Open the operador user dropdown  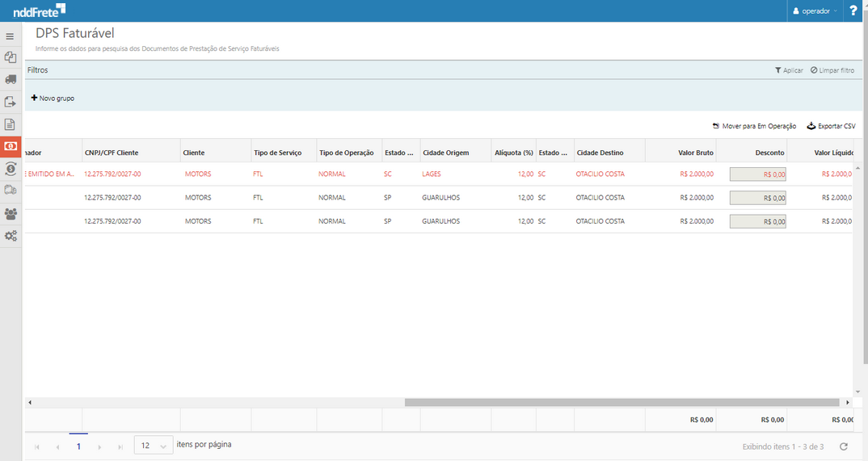pyautogui.click(x=815, y=11)
